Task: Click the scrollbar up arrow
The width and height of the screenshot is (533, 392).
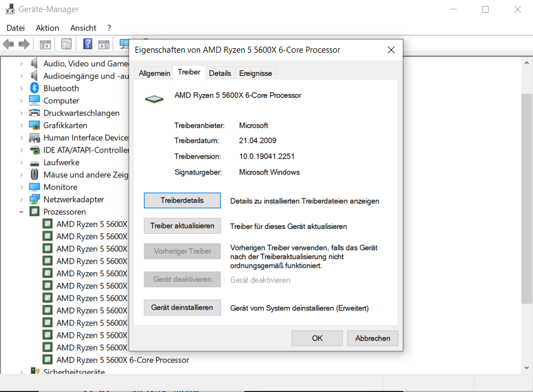Action: pyautogui.click(x=526, y=63)
